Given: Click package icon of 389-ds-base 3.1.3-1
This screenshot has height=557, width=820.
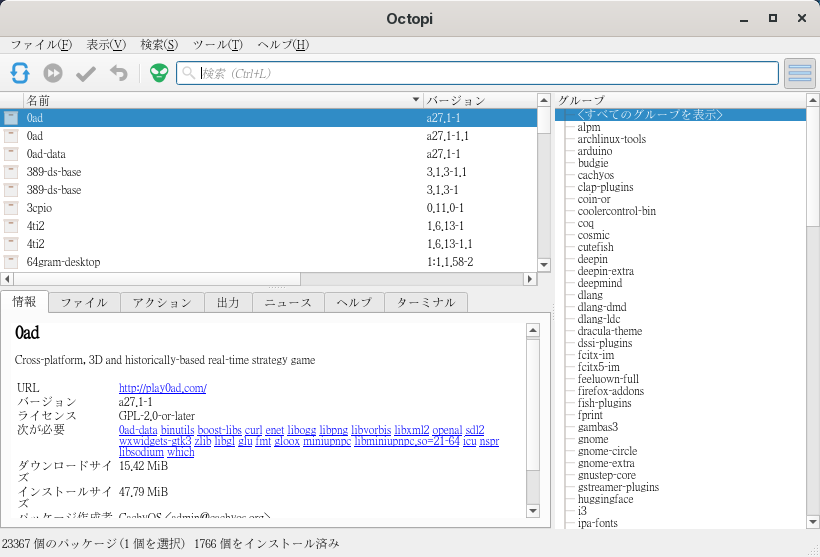Looking at the screenshot, I should 11,190.
